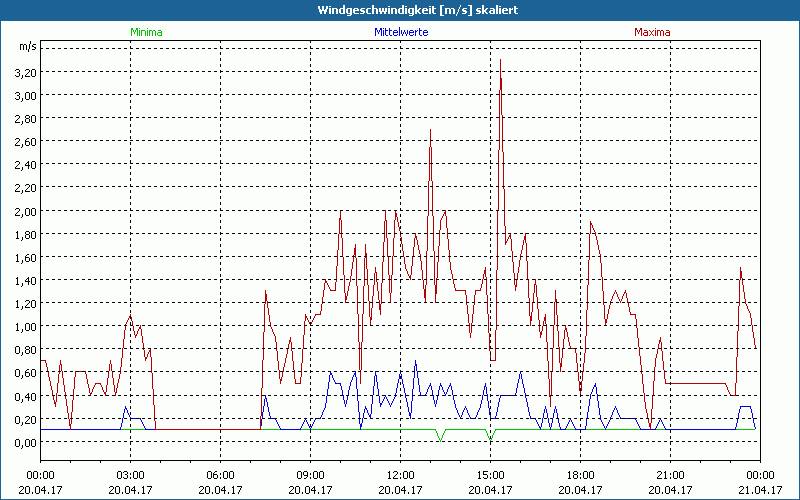Click the m/s unit label on y-axis
This screenshot has width=800, height=500.
(27, 47)
